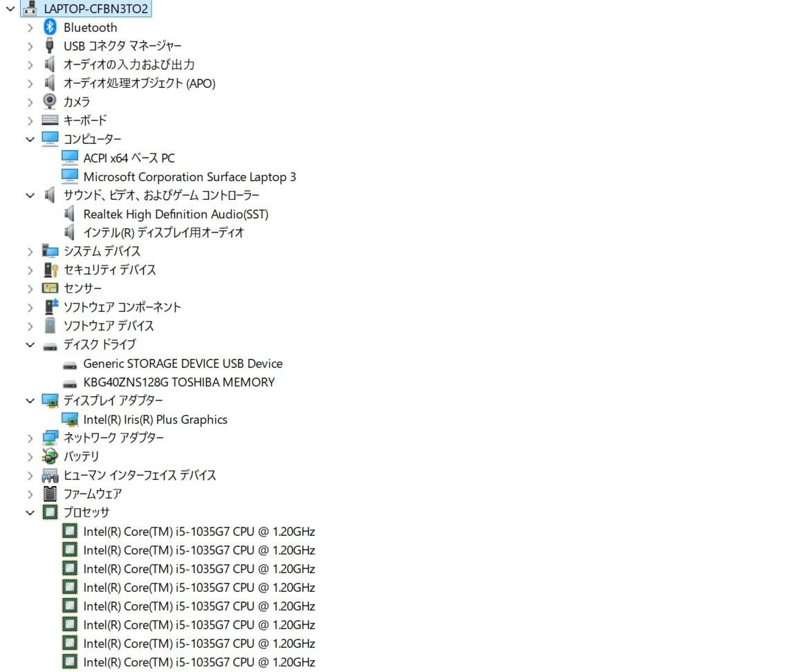803x672 pixels.
Task: Click the keyboard icon beside キーボード
Action: pos(50,120)
